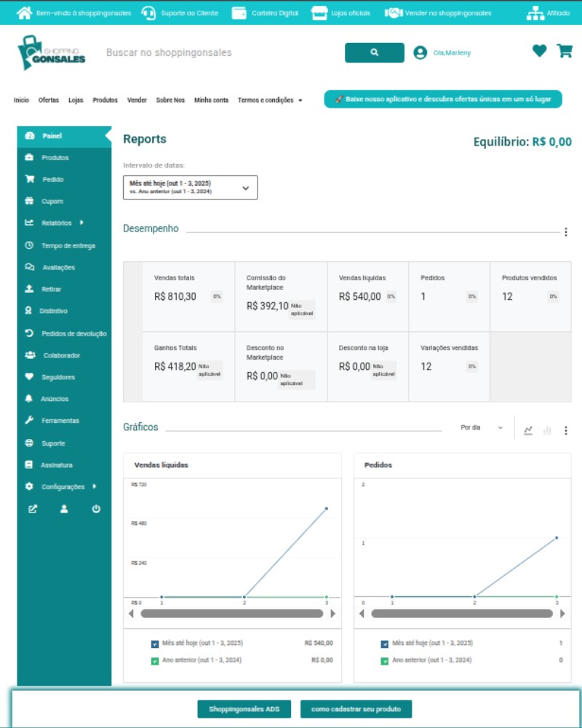Click the logout power icon in sidebar
This screenshot has height=728, width=582.
point(96,509)
